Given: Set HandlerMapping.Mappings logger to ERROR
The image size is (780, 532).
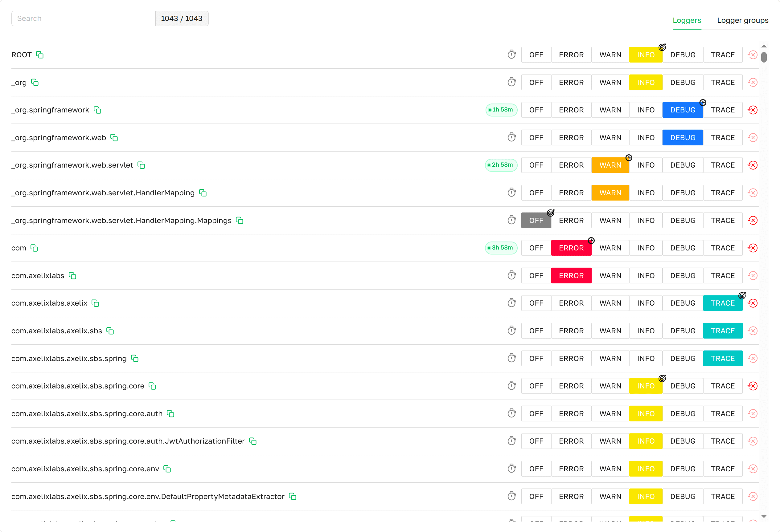Looking at the screenshot, I should pyautogui.click(x=571, y=220).
